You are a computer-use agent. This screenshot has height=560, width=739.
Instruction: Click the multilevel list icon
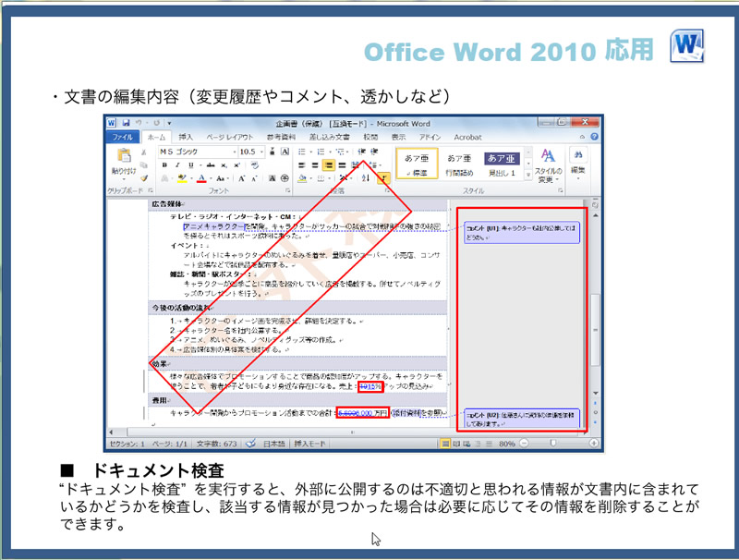coord(340,152)
